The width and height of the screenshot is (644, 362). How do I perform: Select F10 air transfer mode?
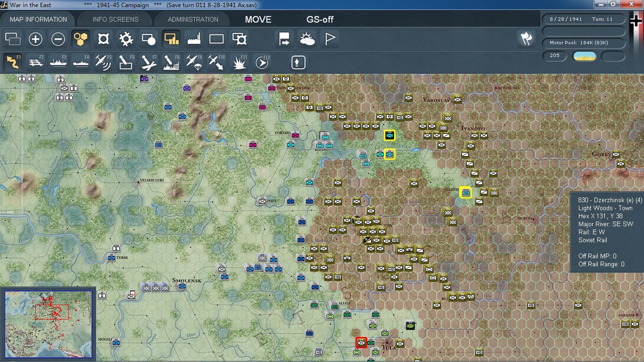[217, 62]
